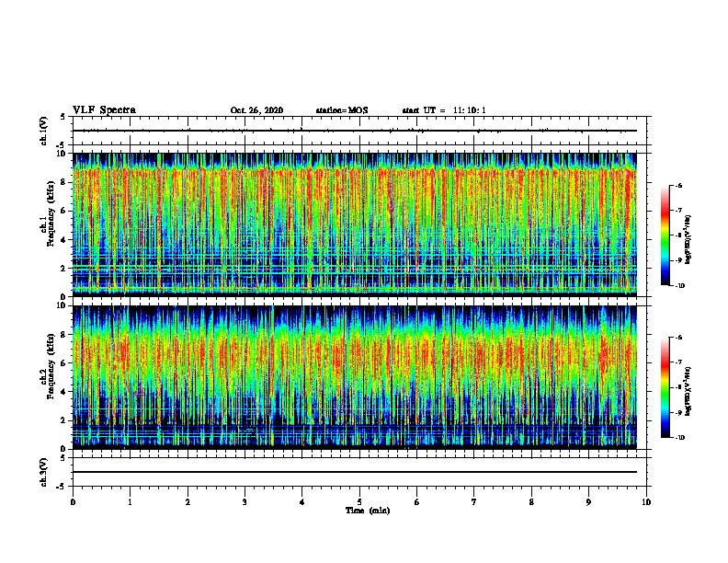Image resolution: width=728 pixels, height=563 pixels.
Task: Click the ch.2 color scale bar
Action: (x=665, y=387)
